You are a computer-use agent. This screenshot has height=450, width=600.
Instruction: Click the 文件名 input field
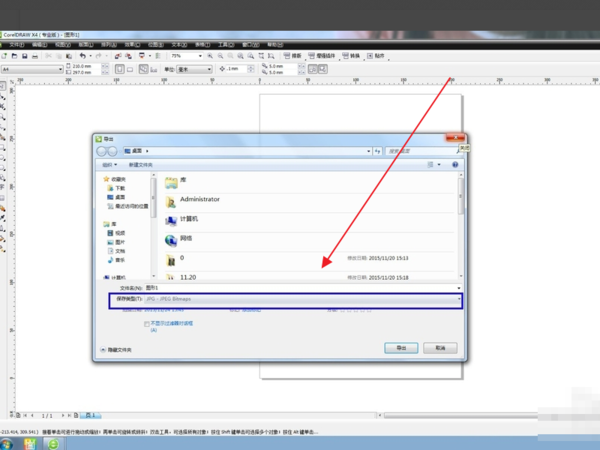coord(300,288)
